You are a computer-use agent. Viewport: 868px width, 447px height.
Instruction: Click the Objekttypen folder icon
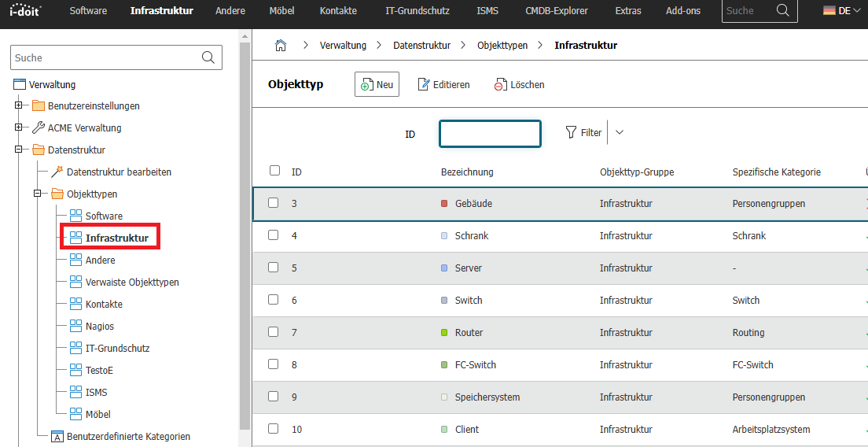[x=57, y=194]
